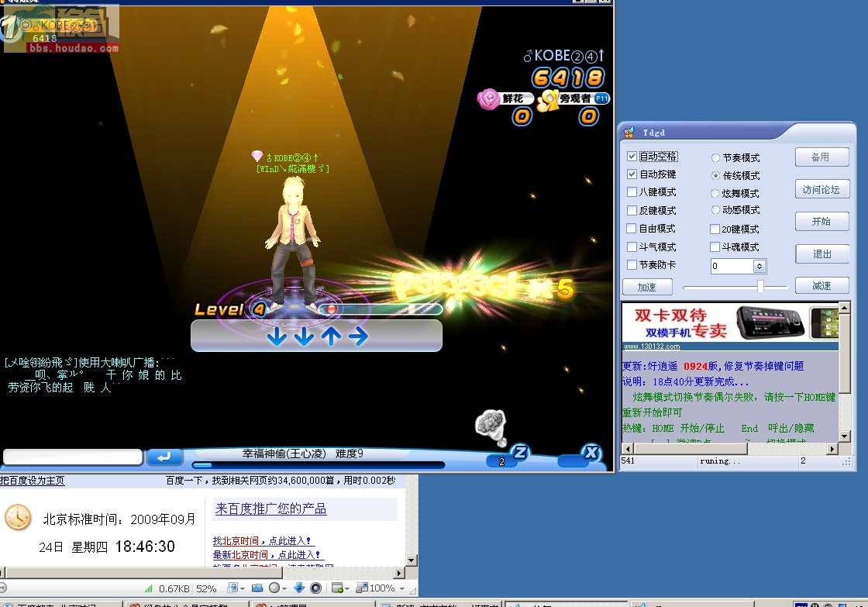Click the 旁观者 spectator icon
868x607 pixels.
pos(548,100)
